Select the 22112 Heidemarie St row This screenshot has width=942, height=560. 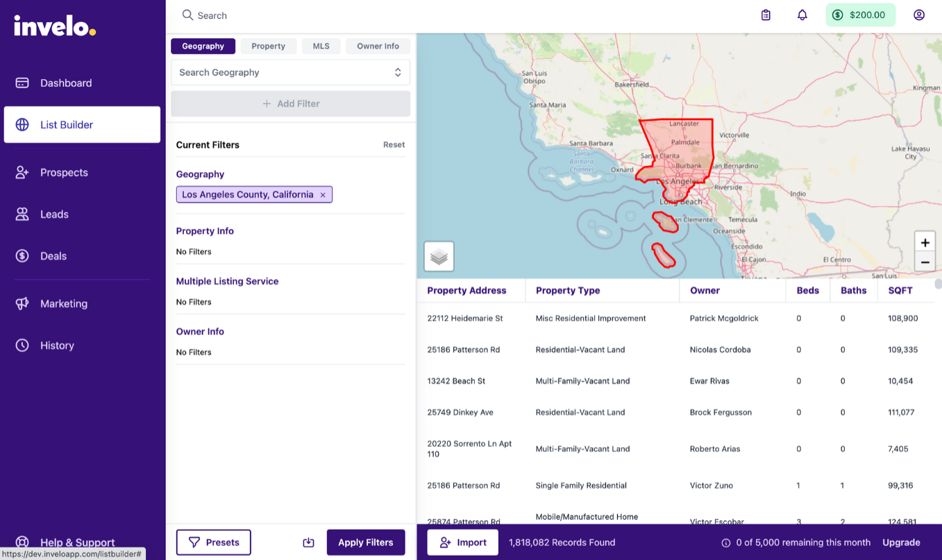click(x=675, y=319)
